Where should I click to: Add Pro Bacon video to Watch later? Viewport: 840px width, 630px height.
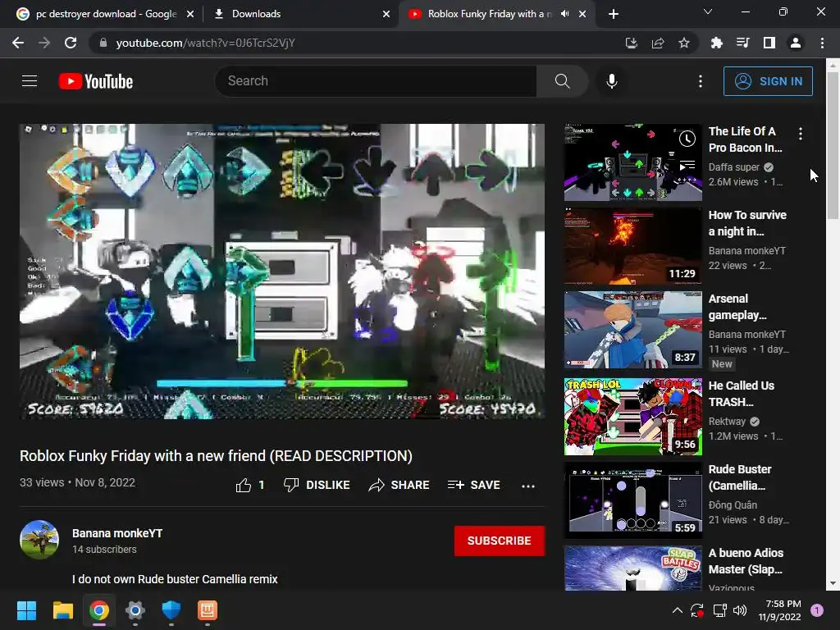687,139
